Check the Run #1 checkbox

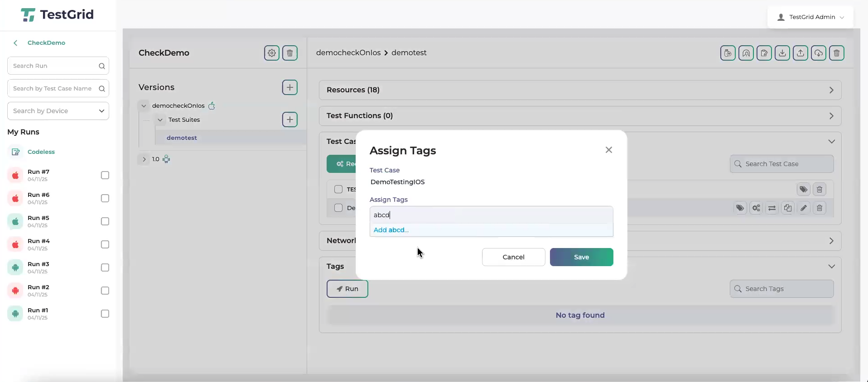point(105,314)
